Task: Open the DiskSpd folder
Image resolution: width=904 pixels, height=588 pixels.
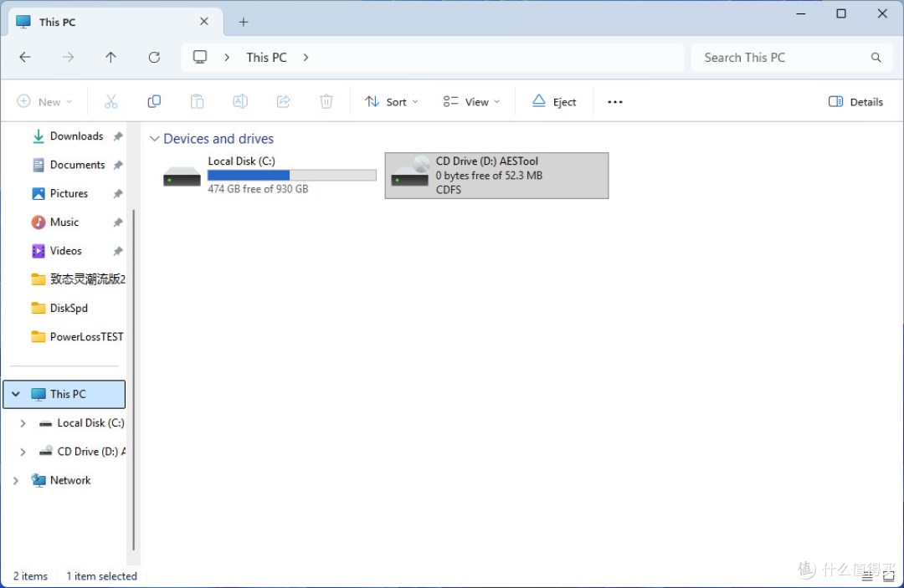Action: pos(68,308)
